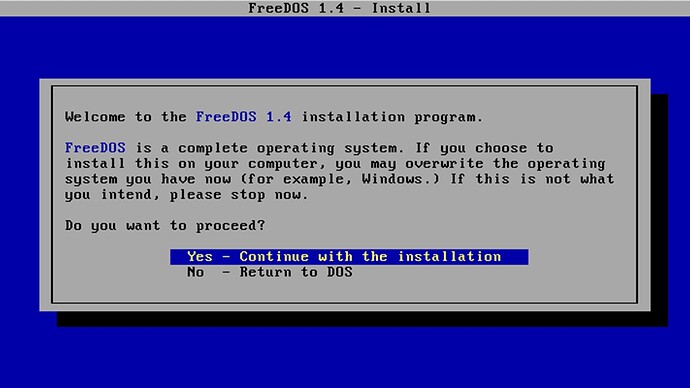This screenshot has height=388, width=690.
Task: Click the black drop shadow beneath the dialog
Action: pos(362,319)
